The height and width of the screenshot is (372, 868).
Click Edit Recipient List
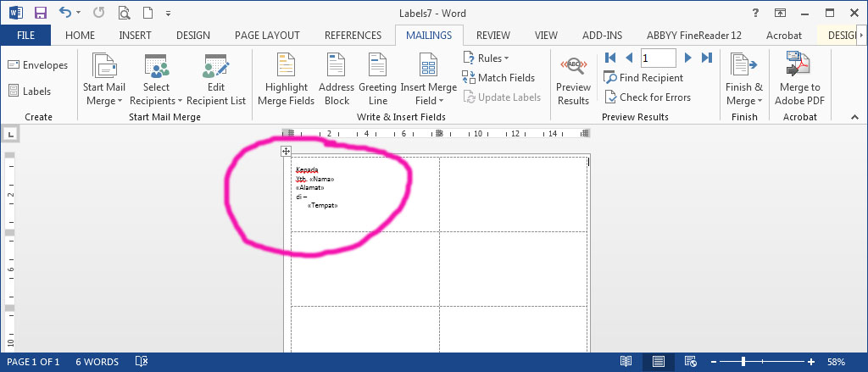216,81
